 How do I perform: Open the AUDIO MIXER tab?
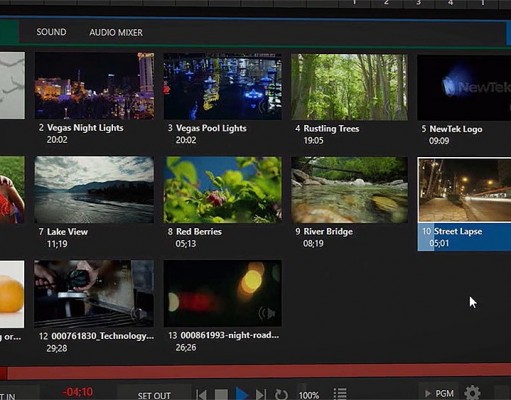(116, 32)
